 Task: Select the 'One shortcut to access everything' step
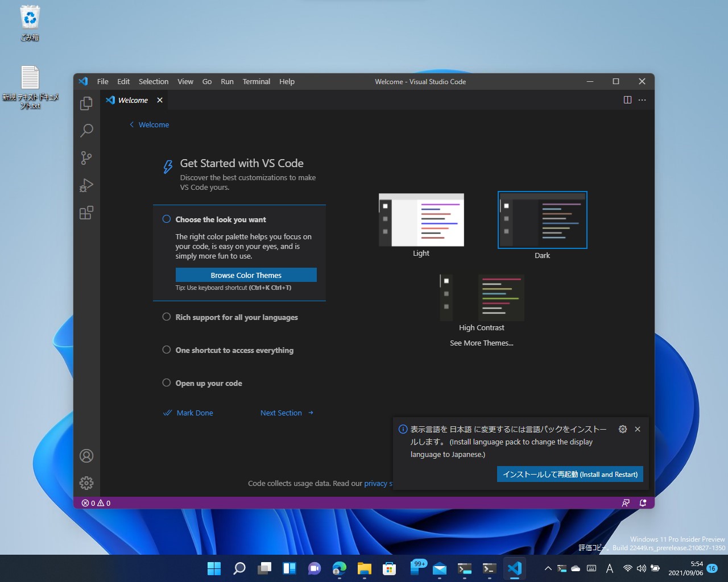click(234, 350)
